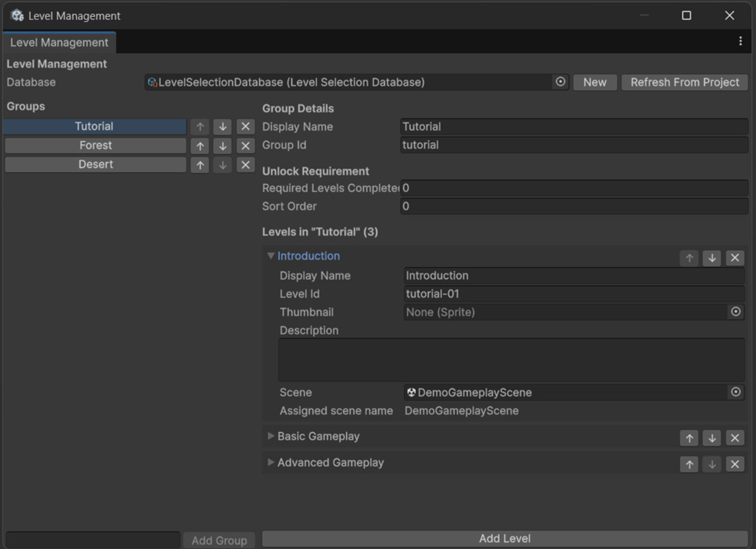This screenshot has height=549, width=756.
Task: Focus the new group name input field
Action: [x=93, y=540]
